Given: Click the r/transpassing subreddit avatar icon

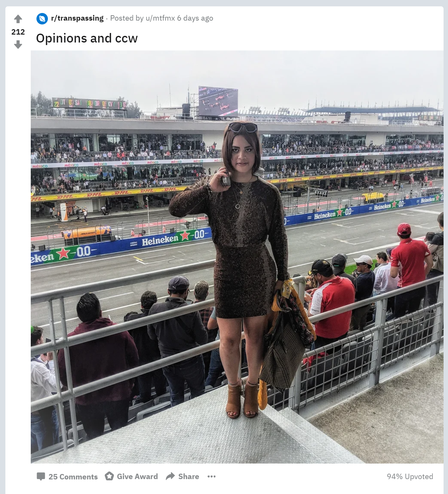Looking at the screenshot, I should [42, 19].
